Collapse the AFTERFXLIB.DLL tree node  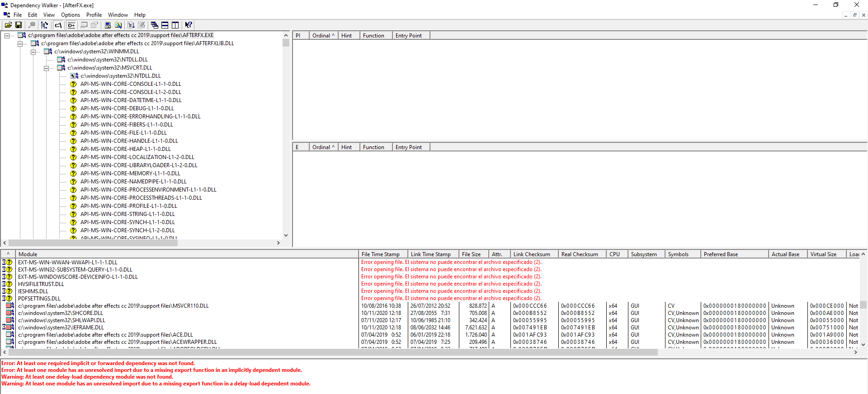[20, 43]
